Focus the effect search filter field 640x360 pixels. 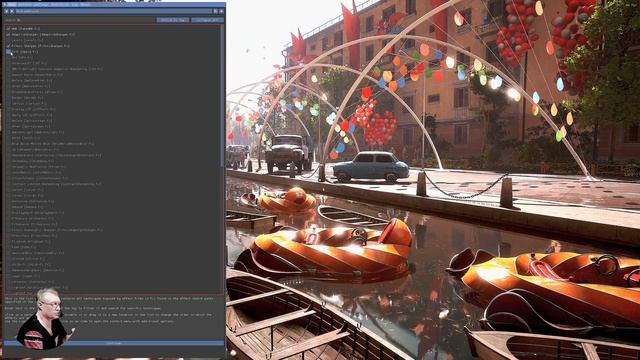coord(80,20)
